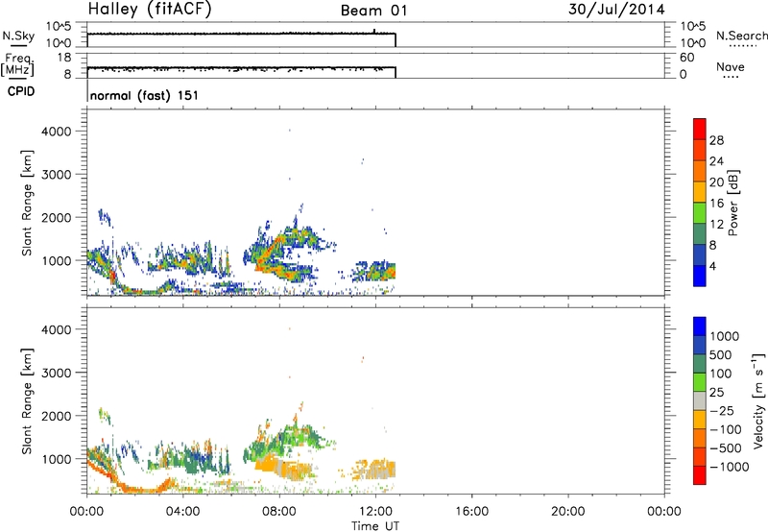Click the 'N.Search' legend label
Viewport: 768px width, 532px height.
pyautogui.click(x=741, y=36)
